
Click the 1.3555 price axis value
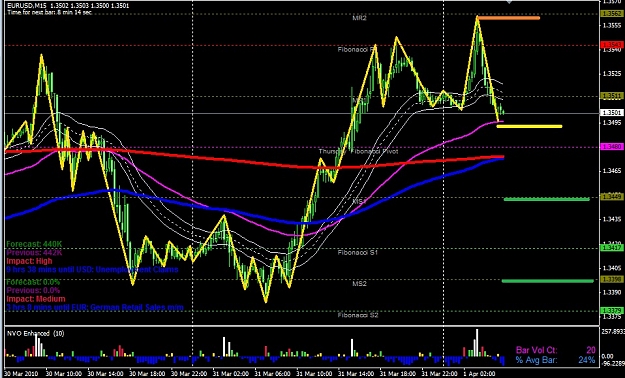pyautogui.click(x=613, y=26)
